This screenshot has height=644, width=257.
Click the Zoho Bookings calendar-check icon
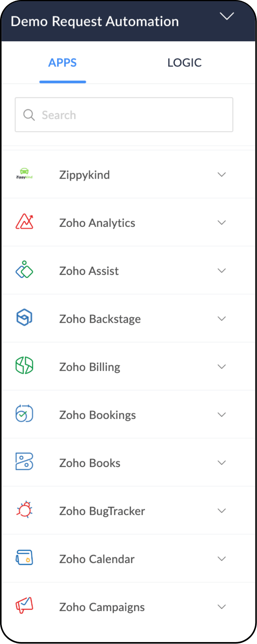(x=24, y=414)
